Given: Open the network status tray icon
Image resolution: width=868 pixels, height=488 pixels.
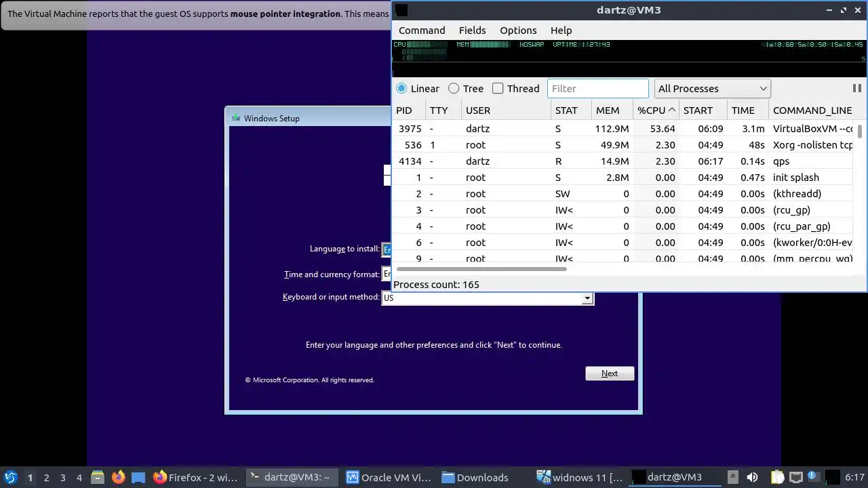Looking at the screenshot, I should click(796, 477).
